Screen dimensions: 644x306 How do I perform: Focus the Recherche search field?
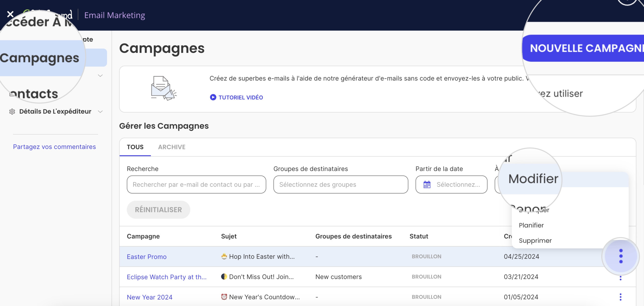tap(196, 184)
